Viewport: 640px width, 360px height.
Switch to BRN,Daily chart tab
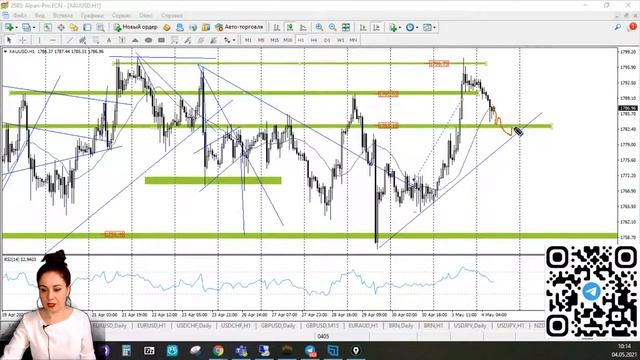tap(401, 326)
